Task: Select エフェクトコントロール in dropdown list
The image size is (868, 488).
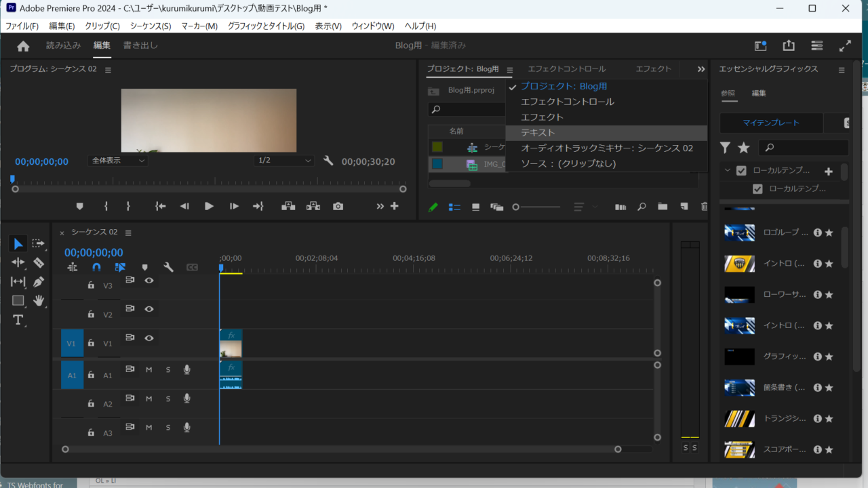Action: 606,102
